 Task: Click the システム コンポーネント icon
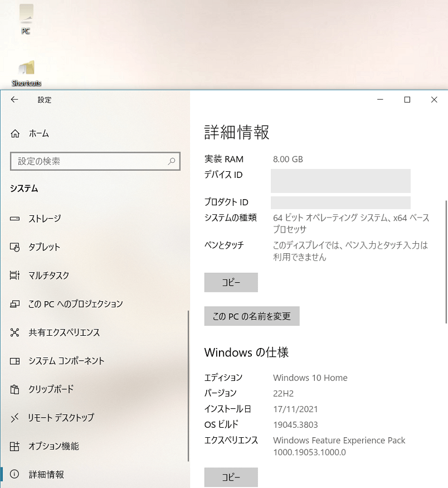point(14,361)
